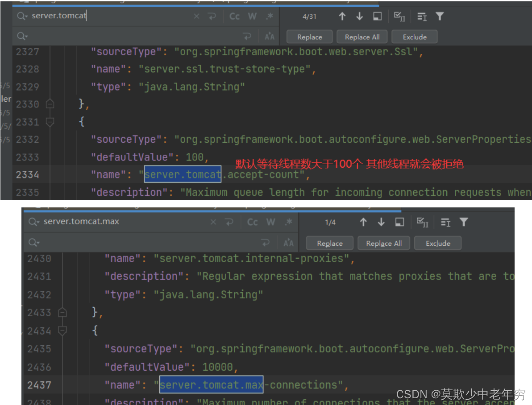Click 'server.tomcat.internal-proxies' text on line 2430
Screen dimensions: 532x405
tap(251, 258)
